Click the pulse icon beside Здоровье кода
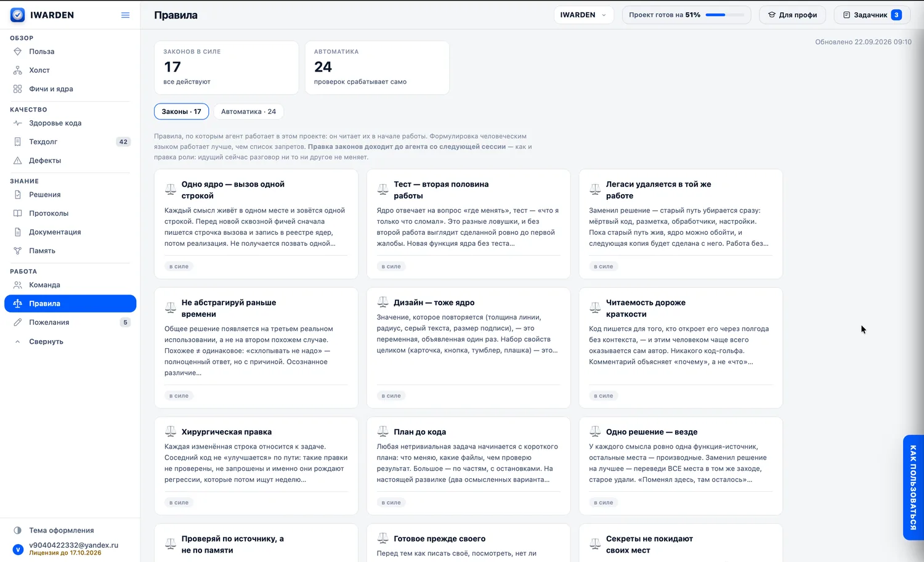This screenshot has width=924, height=562. tap(18, 123)
